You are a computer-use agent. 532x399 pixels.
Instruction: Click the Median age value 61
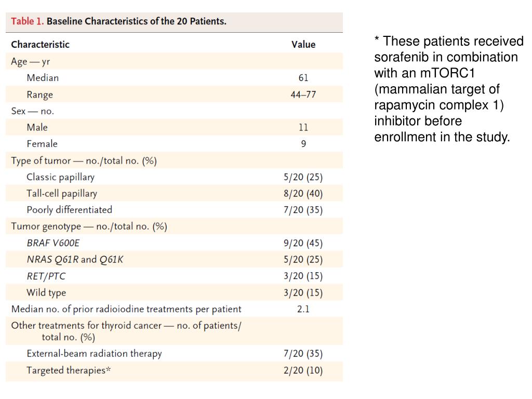pyautogui.click(x=303, y=78)
